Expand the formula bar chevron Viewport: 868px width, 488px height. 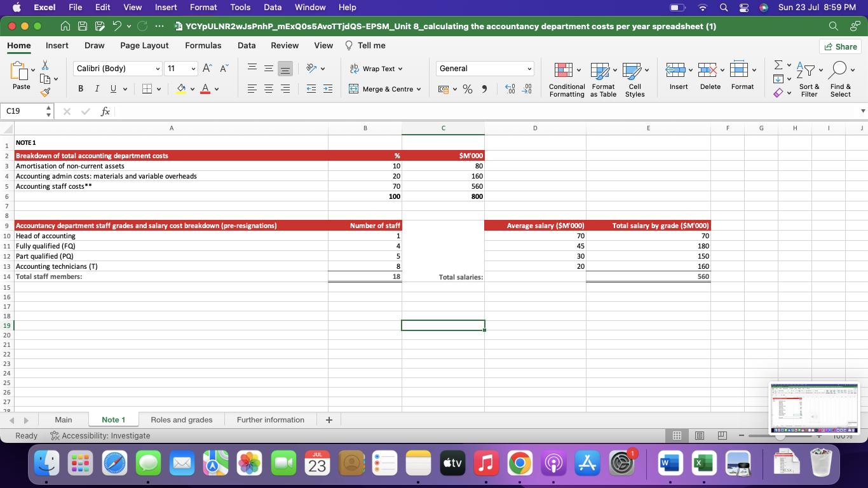point(862,111)
